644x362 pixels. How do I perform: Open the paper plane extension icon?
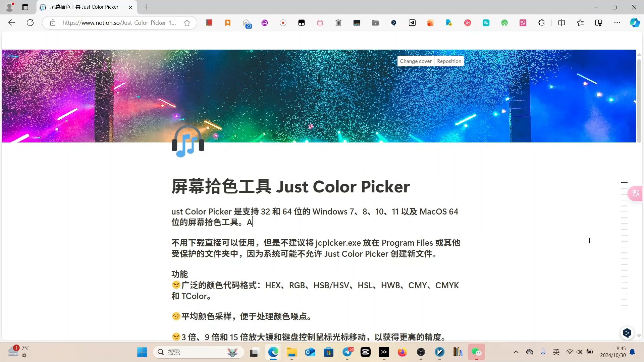(x=412, y=23)
